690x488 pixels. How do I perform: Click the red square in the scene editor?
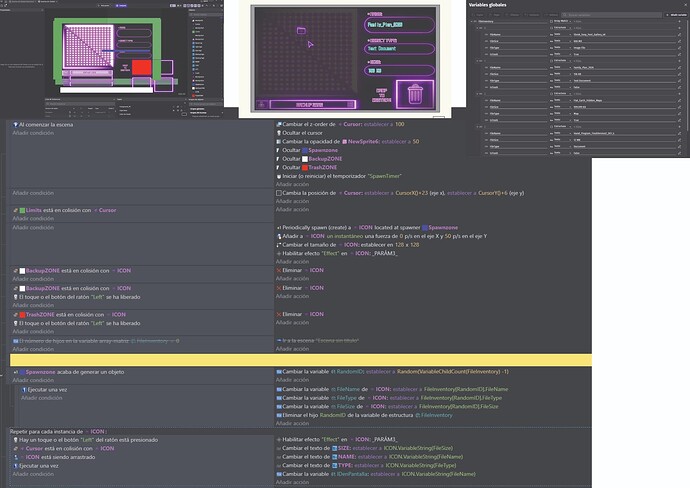click(142, 70)
